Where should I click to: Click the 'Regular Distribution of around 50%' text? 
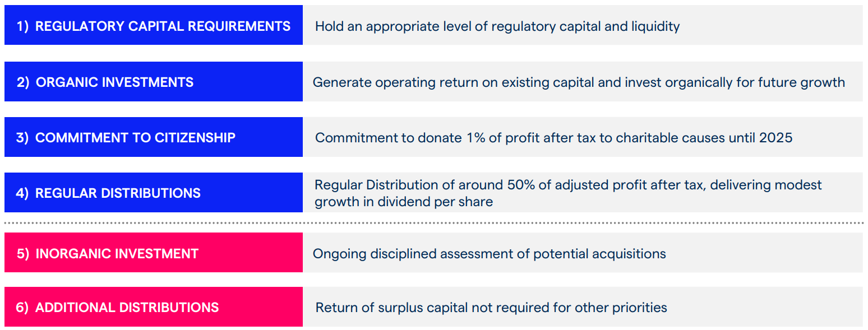(567, 185)
